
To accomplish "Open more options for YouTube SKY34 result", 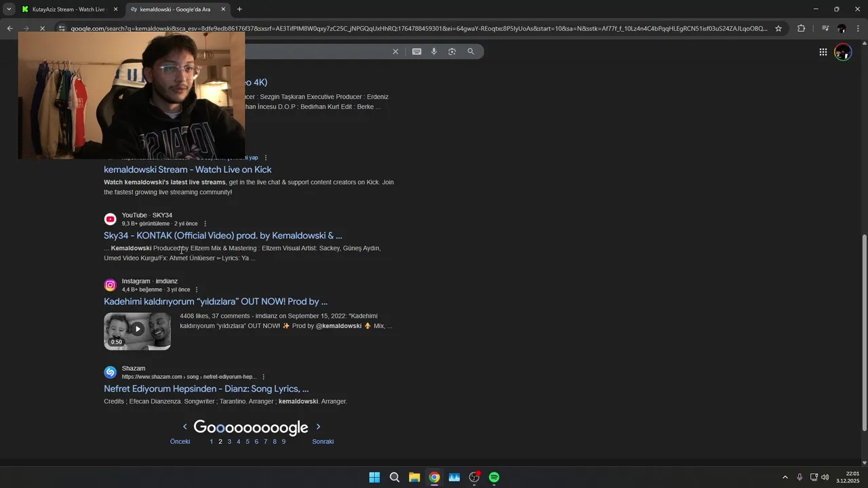I will (205, 224).
